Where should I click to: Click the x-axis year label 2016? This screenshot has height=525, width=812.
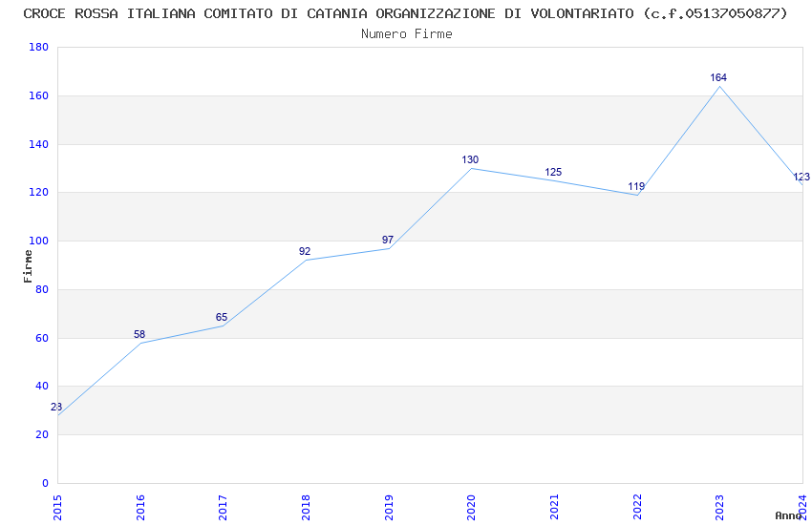pyautogui.click(x=140, y=508)
